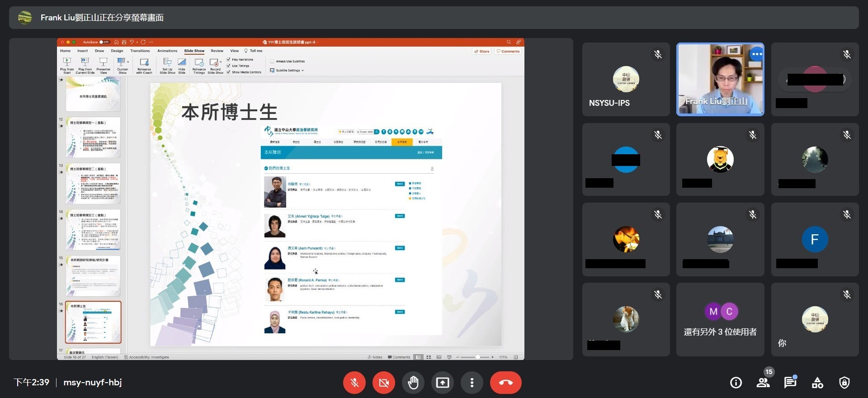This screenshot has height=398, width=868.
Task: Click the present screen button
Action: click(443, 383)
